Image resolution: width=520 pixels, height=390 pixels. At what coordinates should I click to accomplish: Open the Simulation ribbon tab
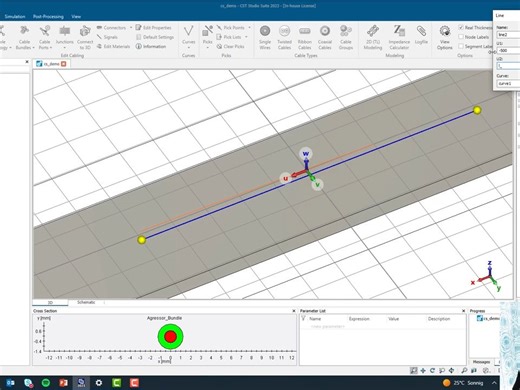(x=15, y=16)
